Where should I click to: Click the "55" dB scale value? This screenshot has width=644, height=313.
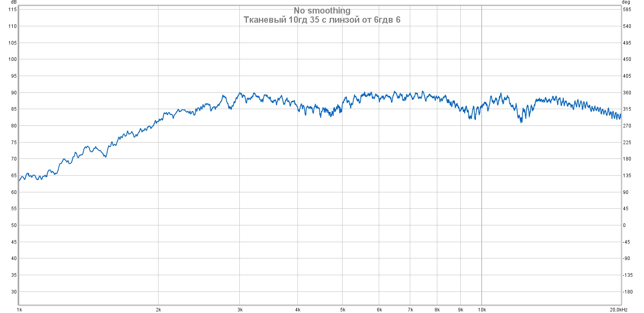[14, 209]
